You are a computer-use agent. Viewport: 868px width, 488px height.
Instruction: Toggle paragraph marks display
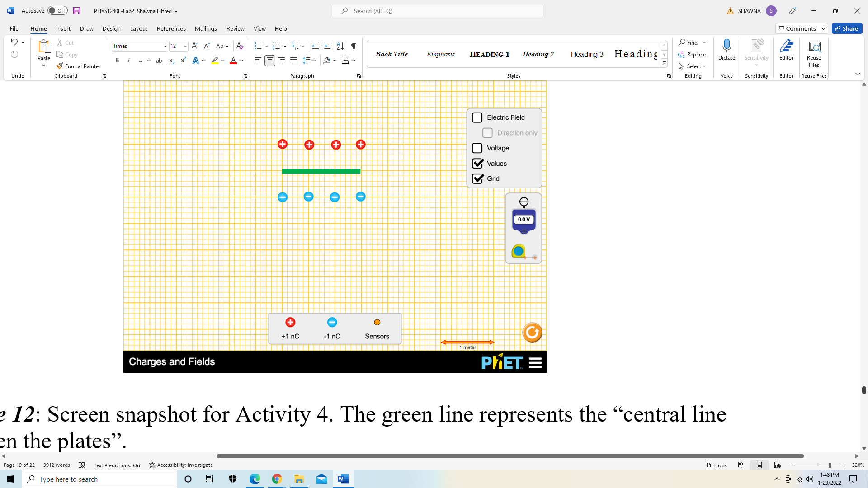click(x=354, y=46)
